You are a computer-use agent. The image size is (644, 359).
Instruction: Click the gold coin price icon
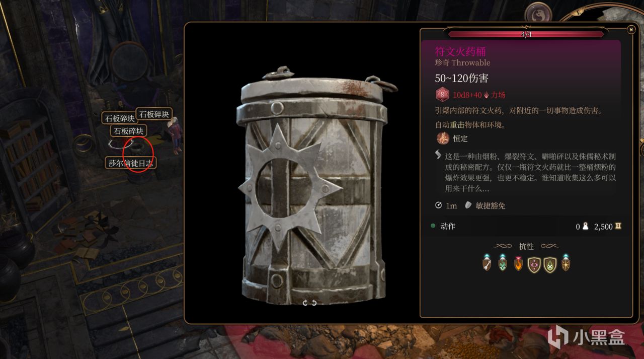(x=618, y=227)
